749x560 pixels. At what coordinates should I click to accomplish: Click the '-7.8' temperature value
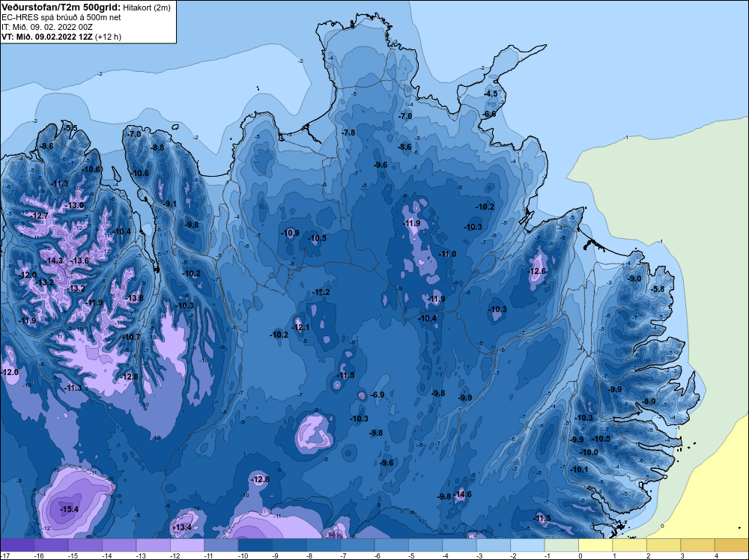pyautogui.click(x=349, y=133)
